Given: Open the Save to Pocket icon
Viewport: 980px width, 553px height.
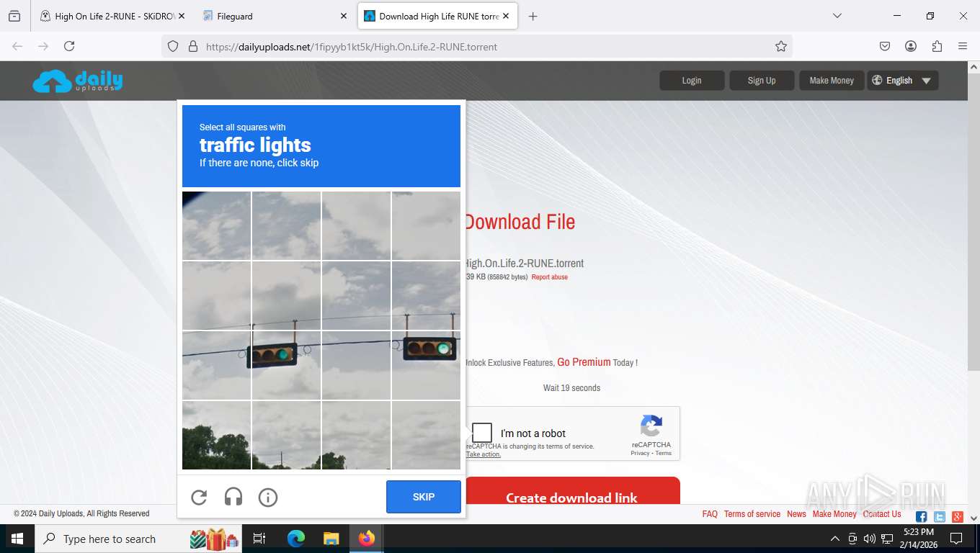Looking at the screenshot, I should (885, 46).
